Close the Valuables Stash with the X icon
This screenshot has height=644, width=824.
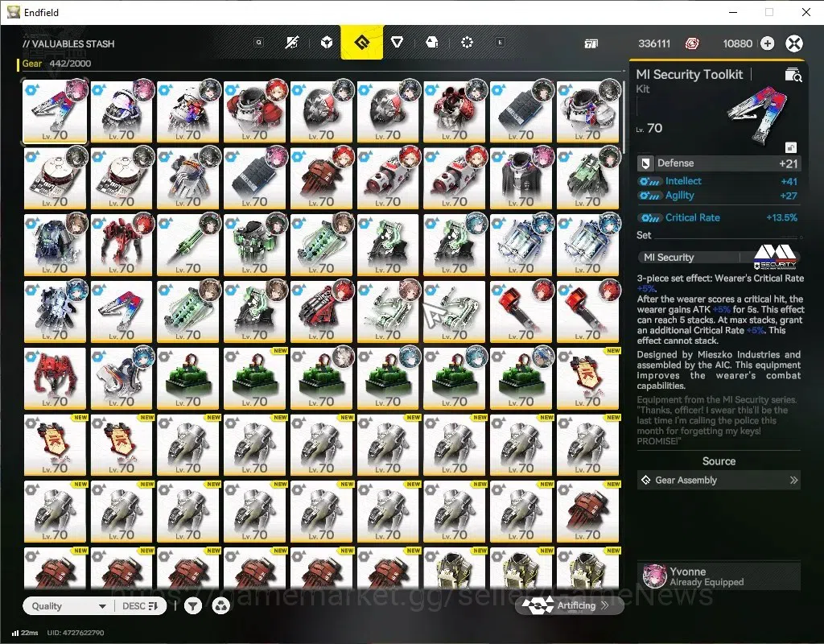tap(794, 43)
